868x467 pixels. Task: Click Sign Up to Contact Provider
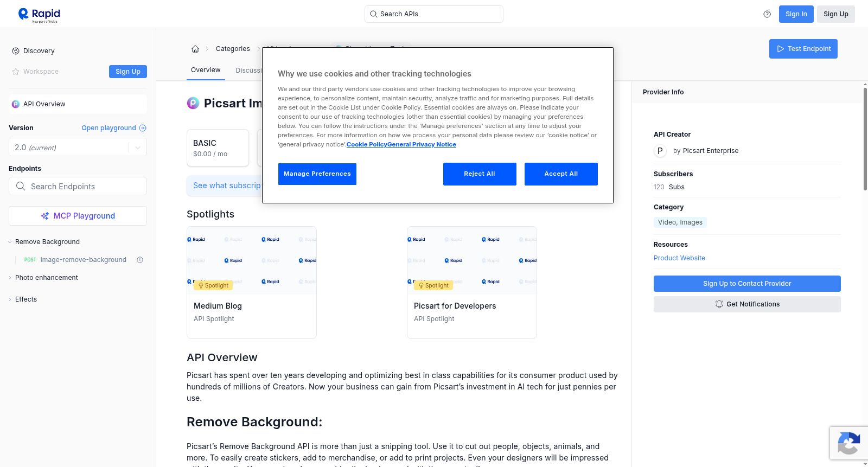tap(747, 284)
